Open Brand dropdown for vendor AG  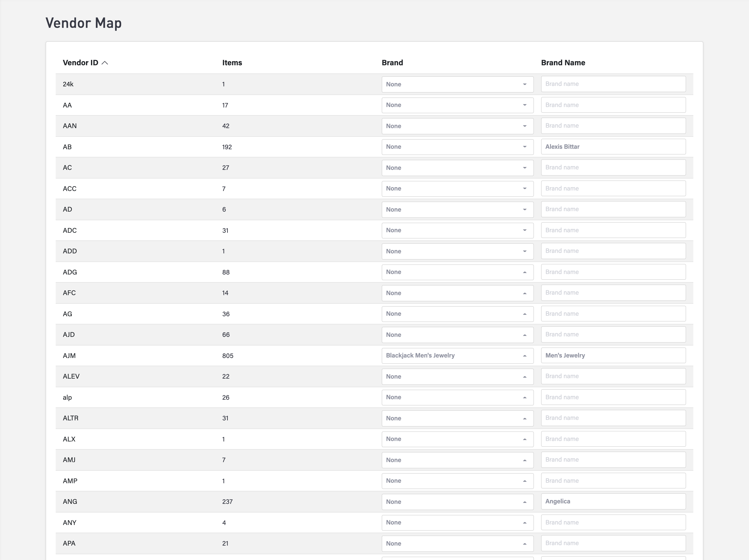click(x=457, y=314)
